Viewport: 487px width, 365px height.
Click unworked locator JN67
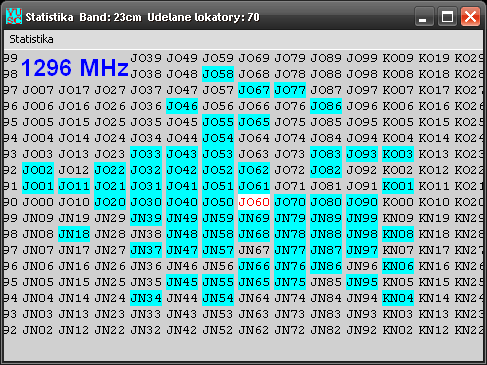tap(254, 250)
